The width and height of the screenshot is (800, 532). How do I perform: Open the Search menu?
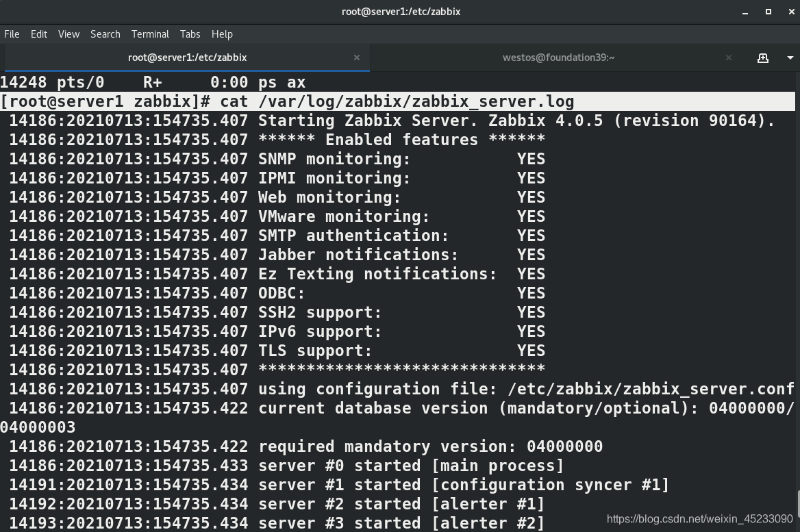tap(105, 34)
